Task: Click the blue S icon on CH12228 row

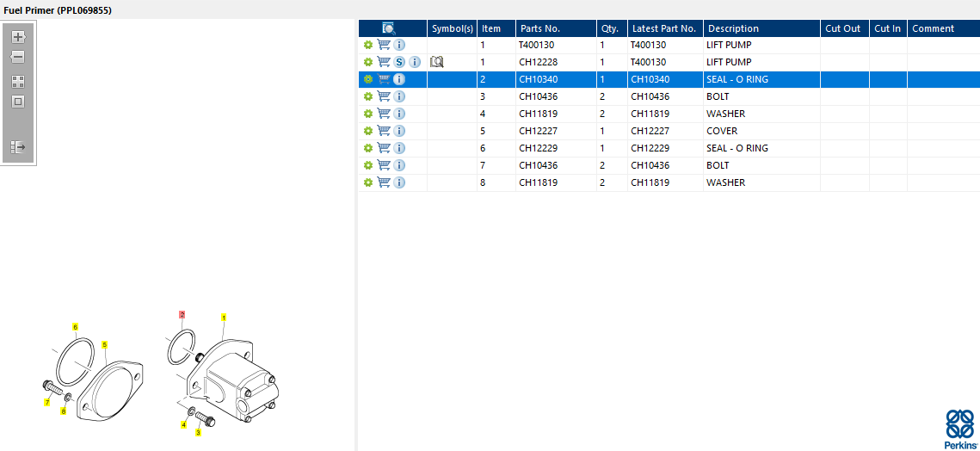Action: click(399, 62)
